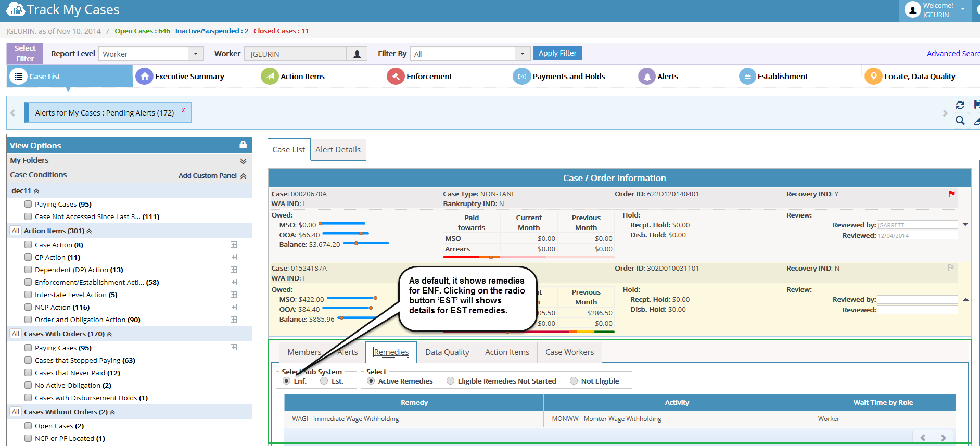Open the Report Level dropdown

(196, 54)
